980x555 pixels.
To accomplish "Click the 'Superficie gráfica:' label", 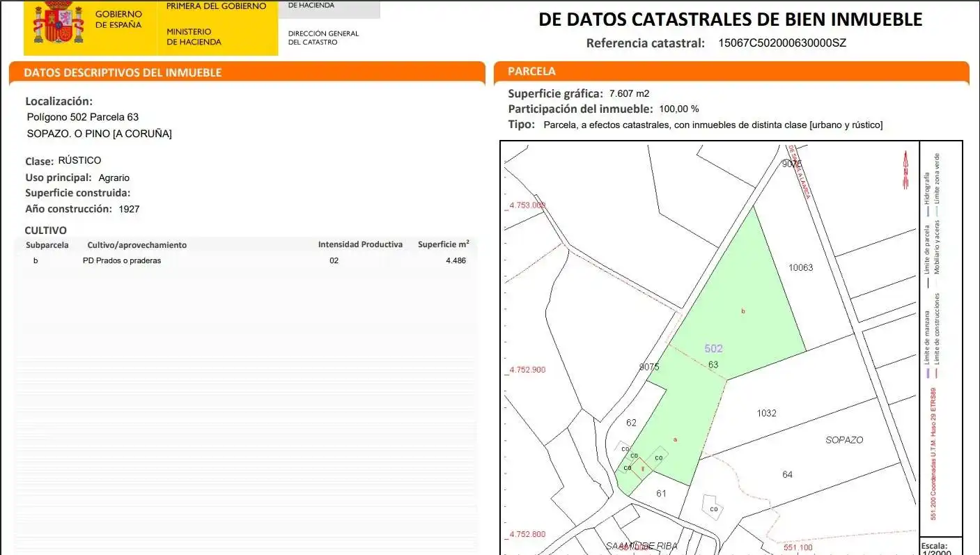I will [555, 93].
